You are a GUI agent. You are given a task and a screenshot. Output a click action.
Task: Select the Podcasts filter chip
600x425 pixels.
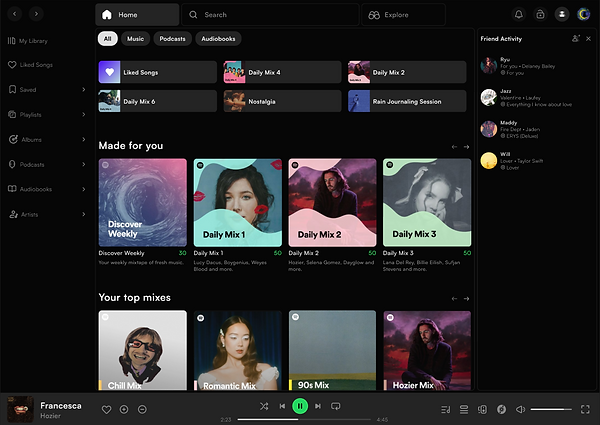click(172, 39)
